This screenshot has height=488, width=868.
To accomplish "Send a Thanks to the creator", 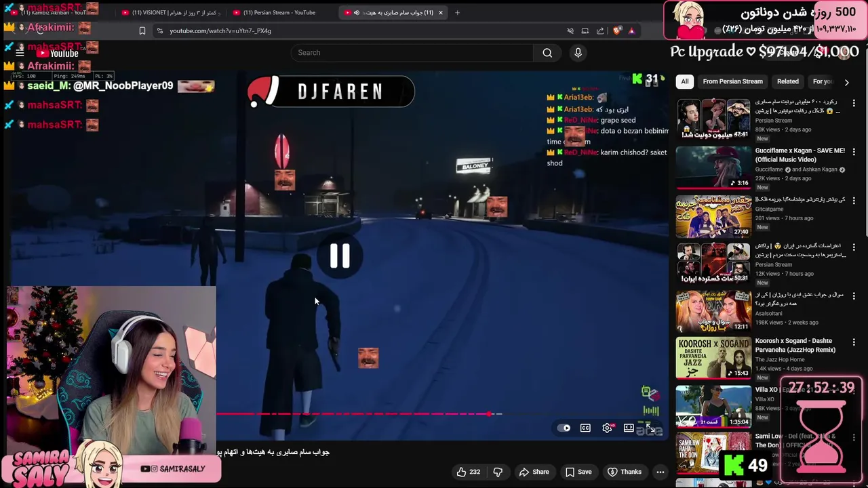I will [x=624, y=472].
